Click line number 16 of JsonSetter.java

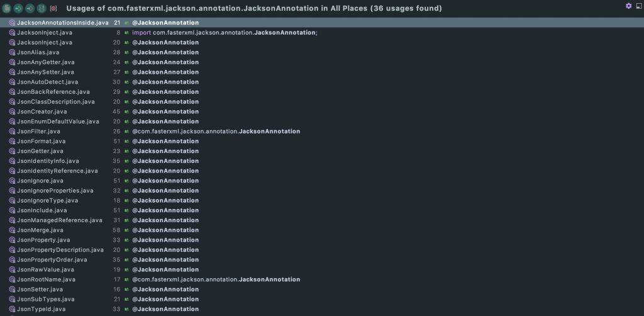click(116, 289)
